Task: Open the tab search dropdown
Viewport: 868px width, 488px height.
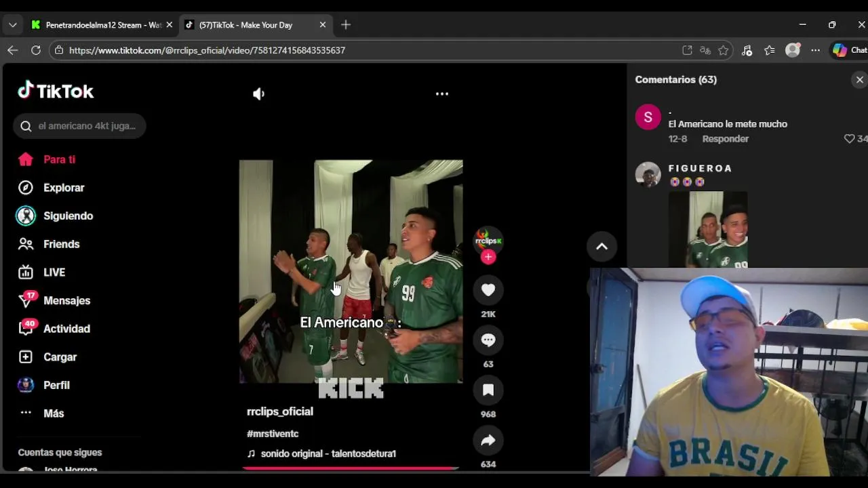Action: (12, 25)
